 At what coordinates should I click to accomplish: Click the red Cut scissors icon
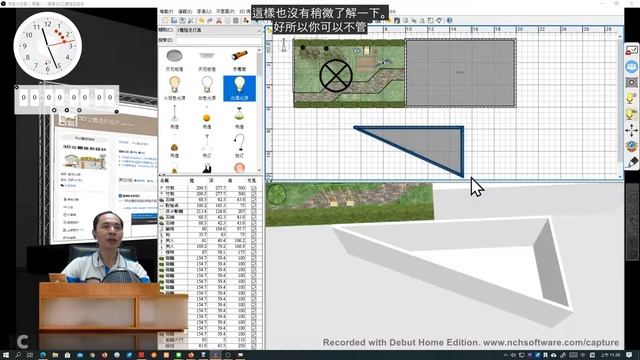tap(219, 20)
